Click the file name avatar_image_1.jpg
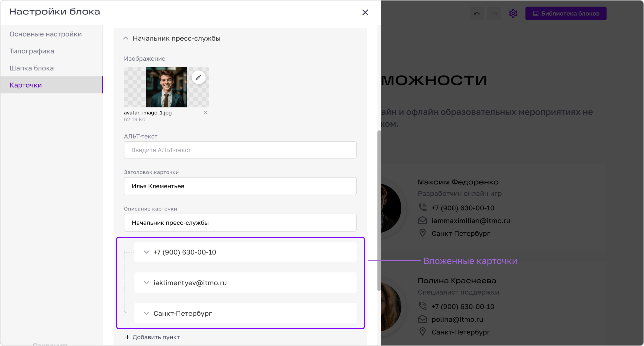The image size is (644, 346). (x=148, y=113)
